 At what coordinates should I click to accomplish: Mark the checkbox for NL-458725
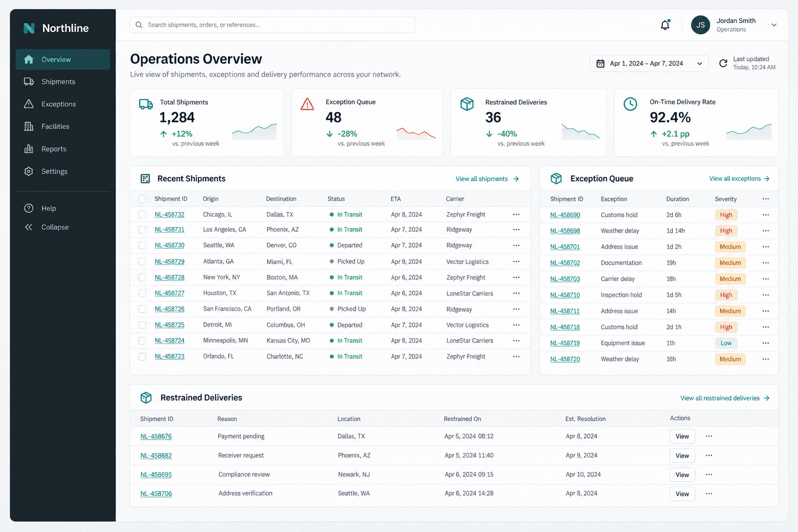[x=142, y=325]
